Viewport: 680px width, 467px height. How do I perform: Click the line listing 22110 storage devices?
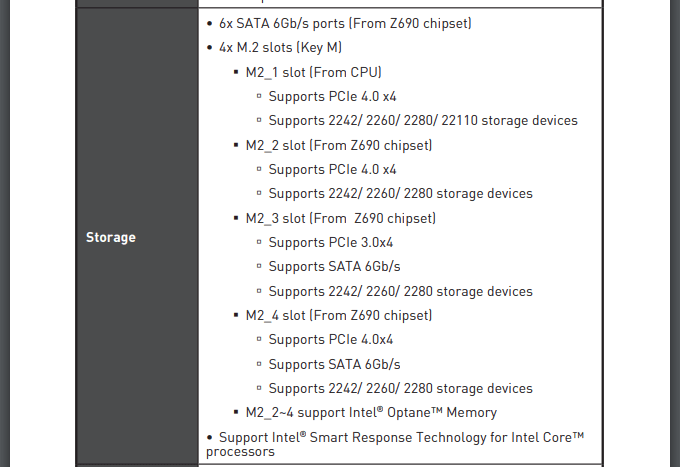coord(423,121)
